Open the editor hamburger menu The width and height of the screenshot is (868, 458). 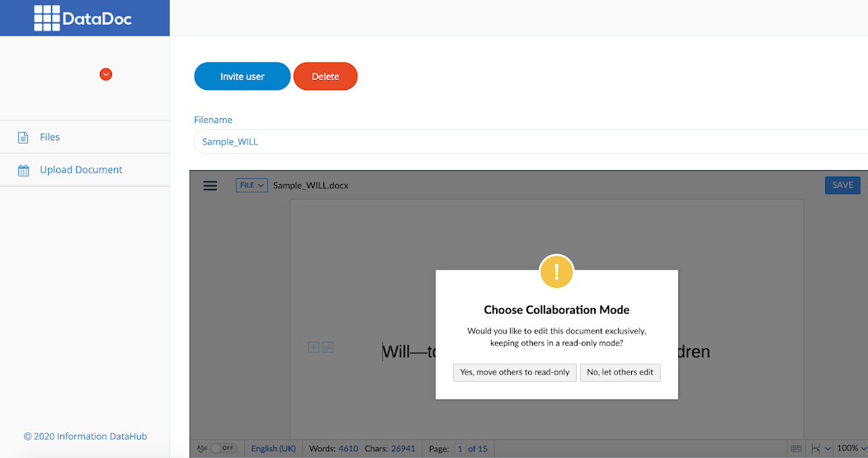pos(210,186)
